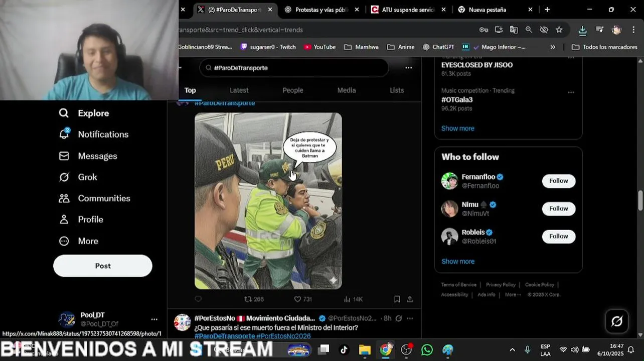Open the ChatGPT bookmark
644x361 pixels.
click(x=438, y=47)
